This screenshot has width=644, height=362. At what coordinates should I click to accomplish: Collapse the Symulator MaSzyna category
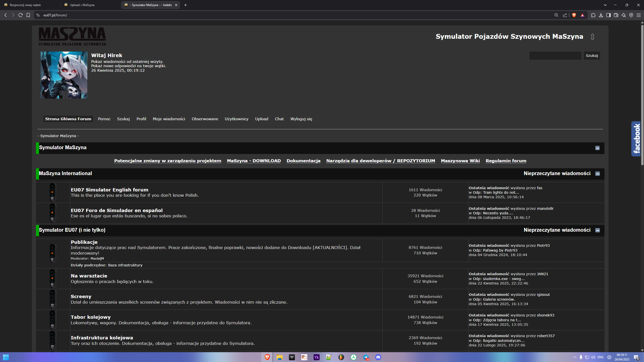pos(597,148)
